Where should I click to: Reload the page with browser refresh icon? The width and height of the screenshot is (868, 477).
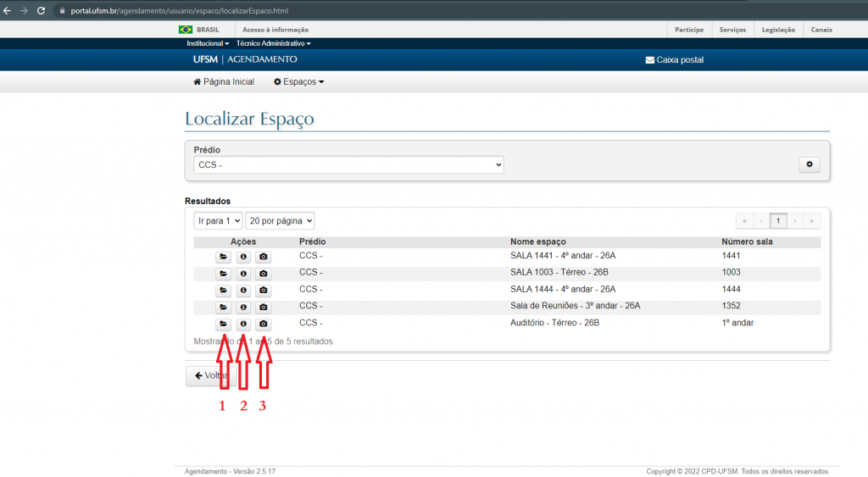(41, 10)
